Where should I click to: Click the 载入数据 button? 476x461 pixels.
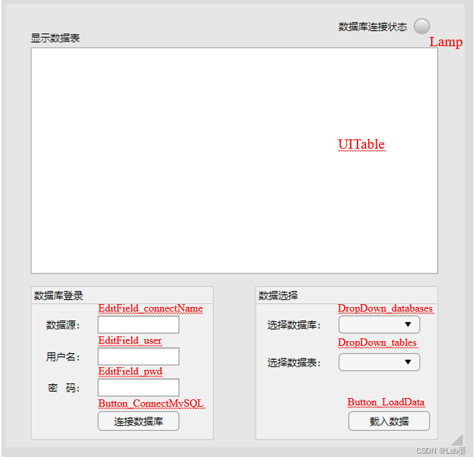click(x=389, y=421)
